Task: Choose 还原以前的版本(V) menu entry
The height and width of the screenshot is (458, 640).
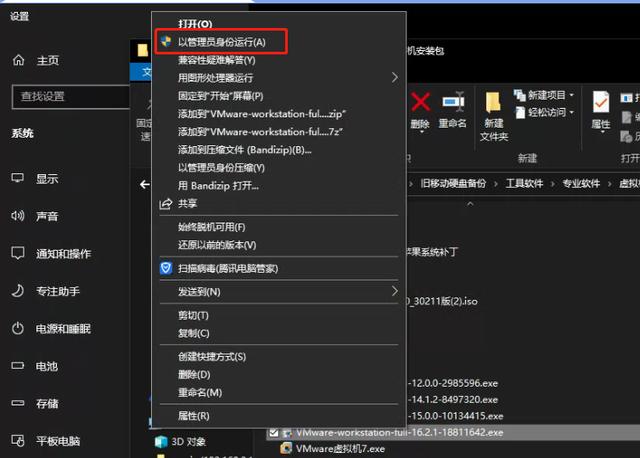Action: 217,245
